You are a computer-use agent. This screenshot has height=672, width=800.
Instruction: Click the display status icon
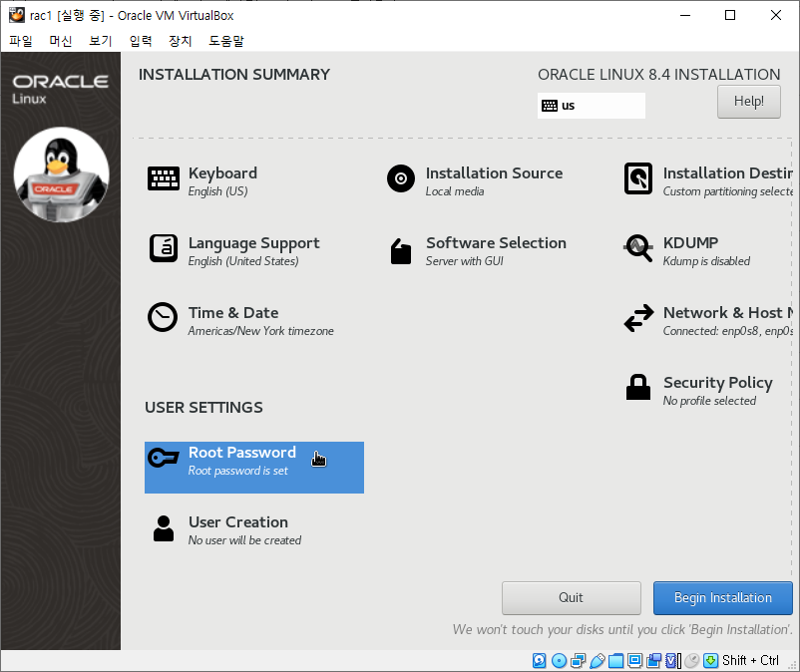(634, 661)
